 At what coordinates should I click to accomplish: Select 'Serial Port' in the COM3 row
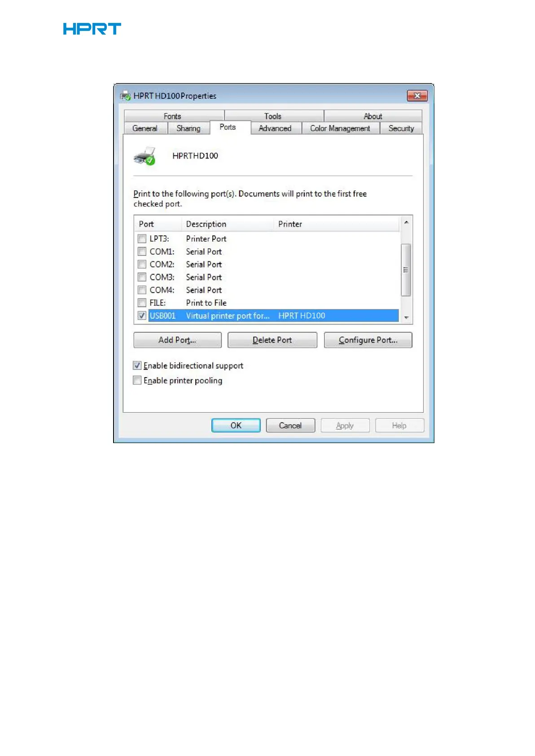(x=204, y=277)
